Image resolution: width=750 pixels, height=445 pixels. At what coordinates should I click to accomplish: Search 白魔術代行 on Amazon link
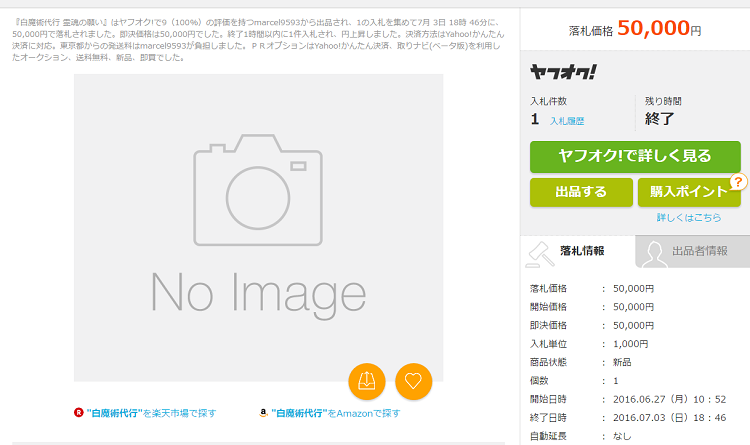pyautogui.click(x=335, y=412)
